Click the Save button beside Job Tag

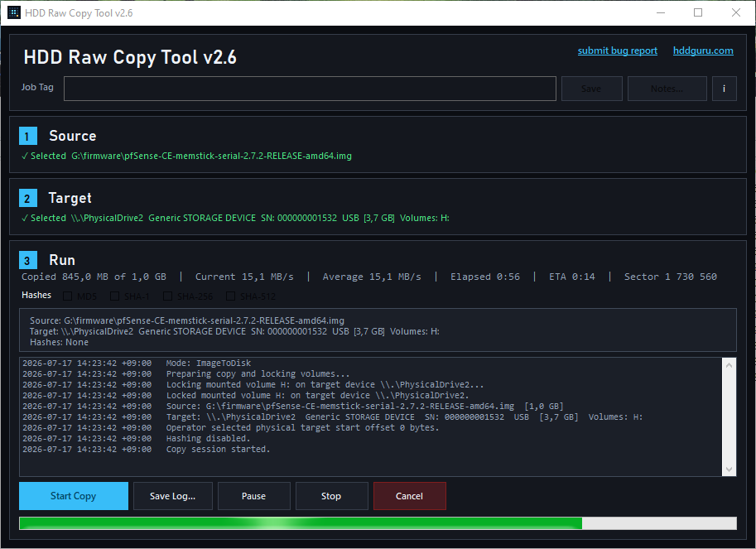point(591,89)
